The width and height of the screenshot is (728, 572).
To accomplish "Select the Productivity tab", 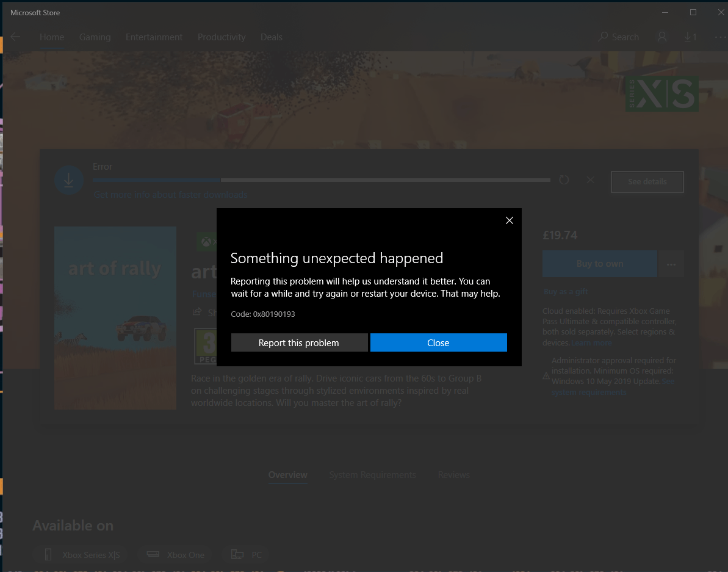I will click(222, 37).
